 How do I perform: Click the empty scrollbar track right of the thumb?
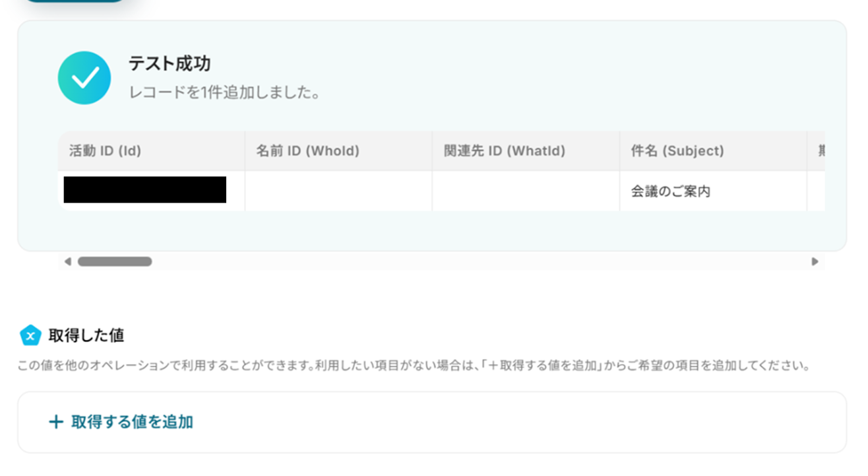(480, 262)
